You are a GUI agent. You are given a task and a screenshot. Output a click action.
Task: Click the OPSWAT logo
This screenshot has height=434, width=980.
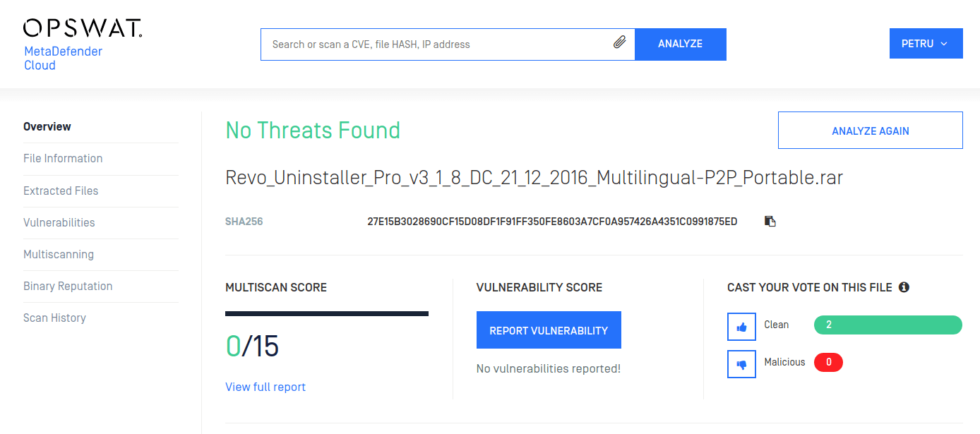tap(83, 28)
